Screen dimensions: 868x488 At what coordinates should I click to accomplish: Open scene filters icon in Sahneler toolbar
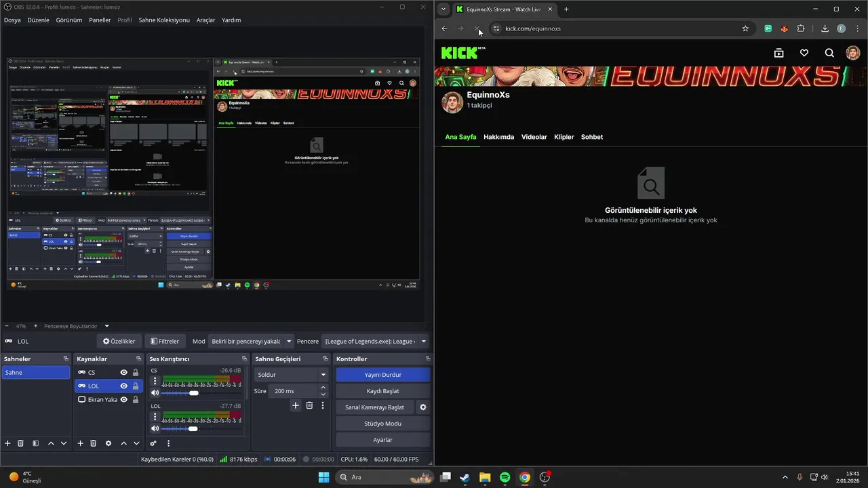point(35,443)
